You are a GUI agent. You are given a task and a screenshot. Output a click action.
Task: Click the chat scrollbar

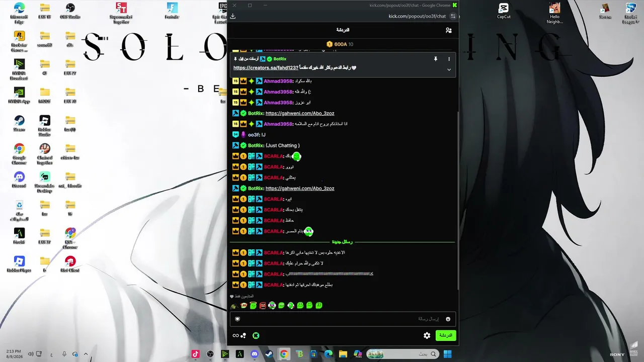[x=457, y=171]
